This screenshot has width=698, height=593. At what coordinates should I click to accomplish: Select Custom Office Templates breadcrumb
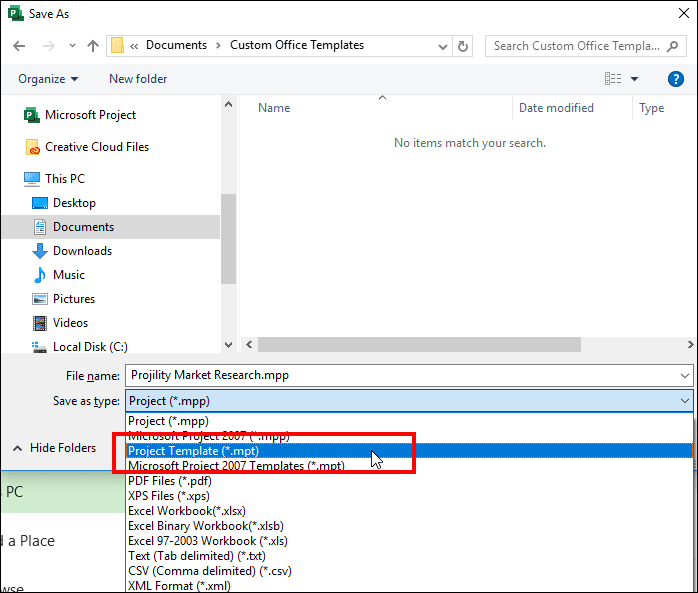click(297, 45)
